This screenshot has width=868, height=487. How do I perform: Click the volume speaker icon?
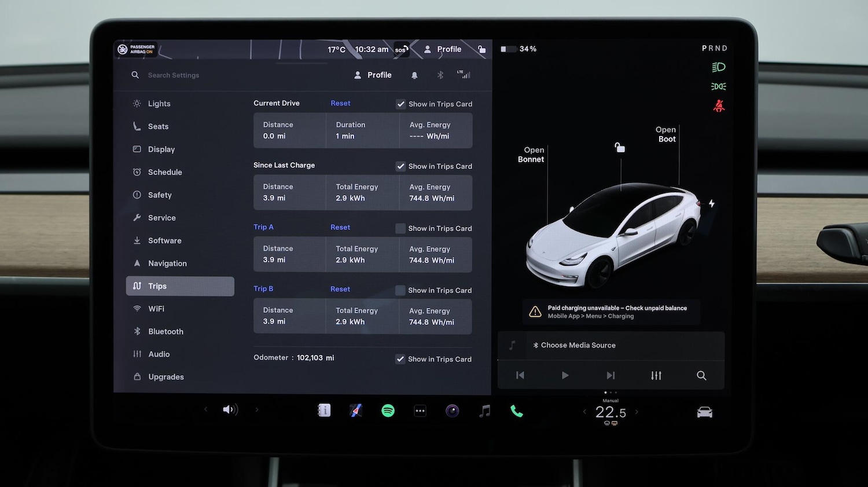coord(230,410)
